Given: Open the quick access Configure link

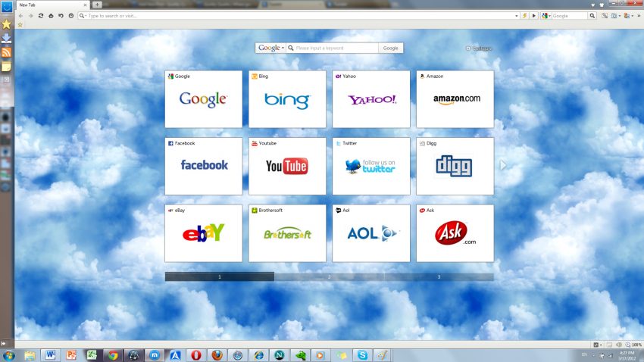Looking at the screenshot, I should [479, 48].
